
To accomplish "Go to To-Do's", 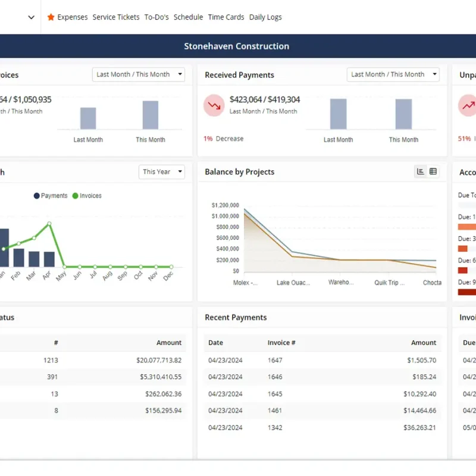I will click(x=156, y=17).
